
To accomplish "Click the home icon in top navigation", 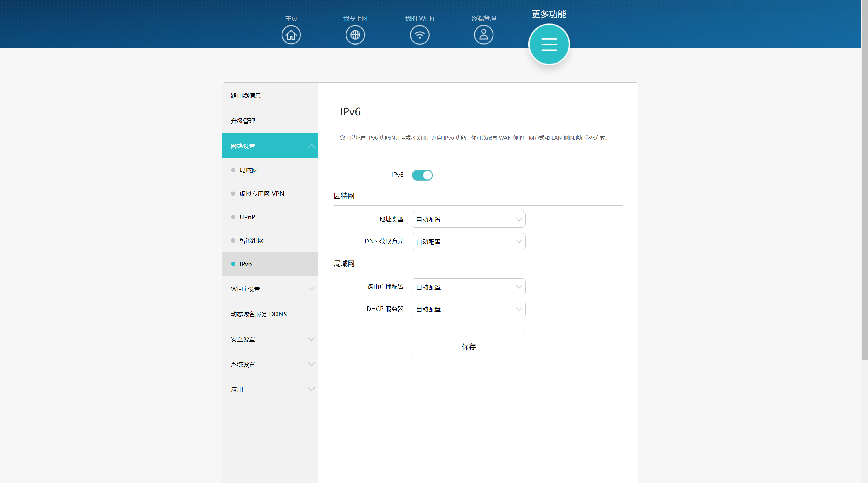I will [x=291, y=35].
